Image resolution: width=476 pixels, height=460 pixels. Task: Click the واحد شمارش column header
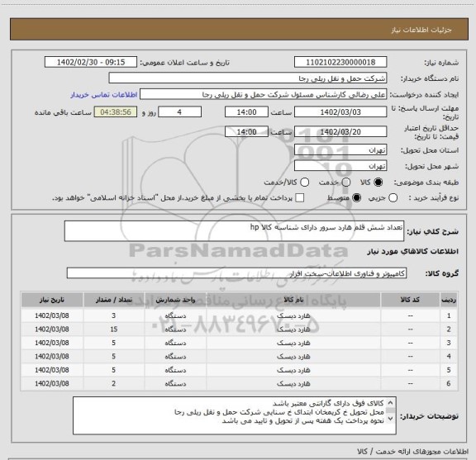coord(175,300)
